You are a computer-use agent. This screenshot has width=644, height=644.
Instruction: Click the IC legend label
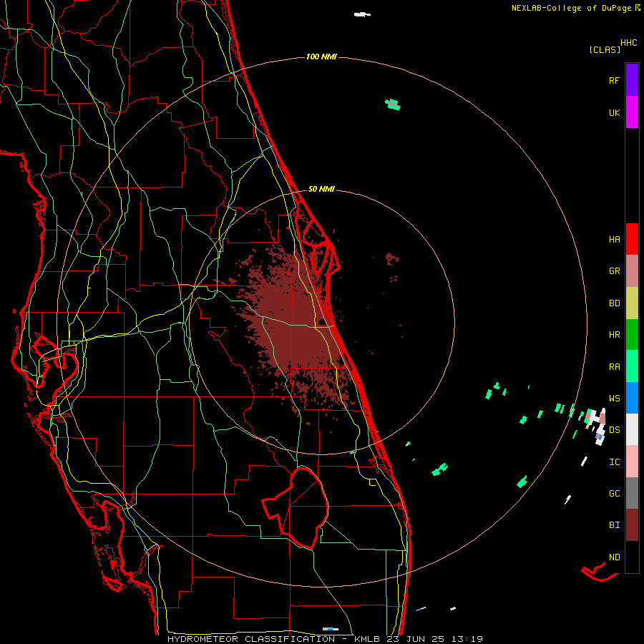click(x=614, y=462)
